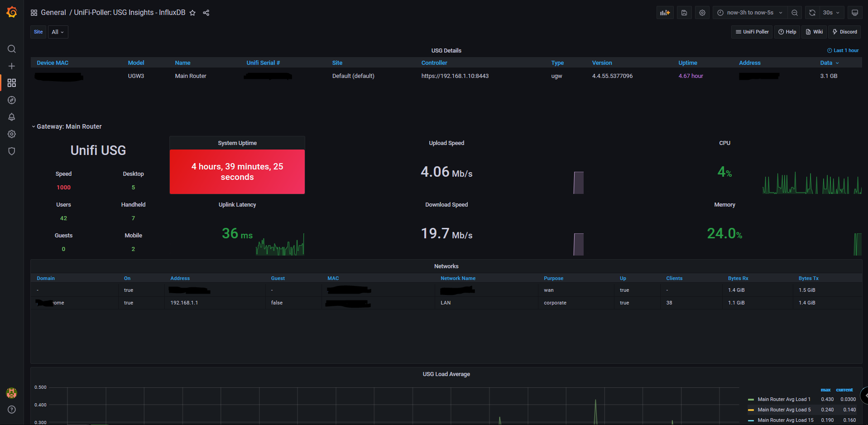Sort legend by max column
This screenshot has width=868, height=425.
click(826, 390)
